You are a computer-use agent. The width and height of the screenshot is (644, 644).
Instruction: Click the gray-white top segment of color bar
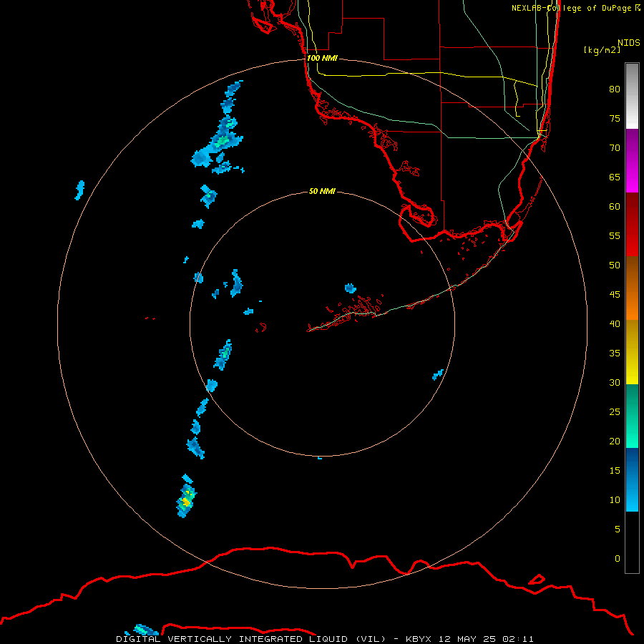(632, 96)
